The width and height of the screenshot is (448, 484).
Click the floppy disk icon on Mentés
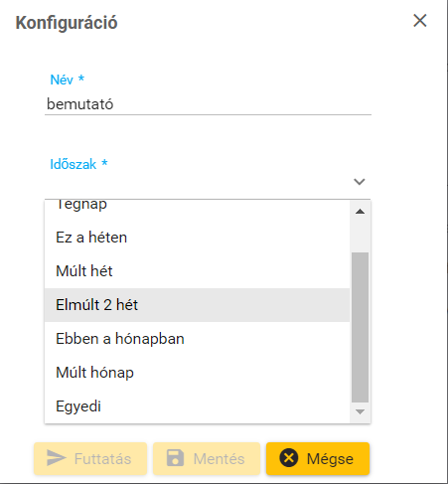[x=175, y=458]
